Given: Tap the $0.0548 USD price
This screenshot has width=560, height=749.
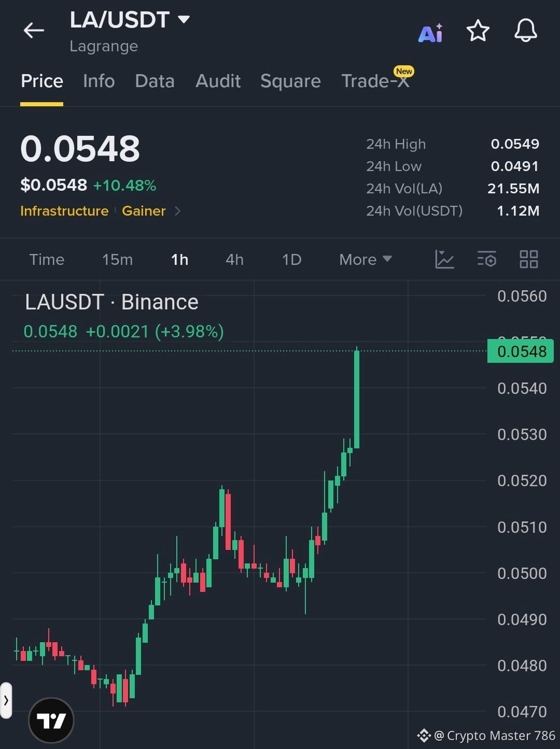Looking at the screenshot, I should tap(53, 185).
